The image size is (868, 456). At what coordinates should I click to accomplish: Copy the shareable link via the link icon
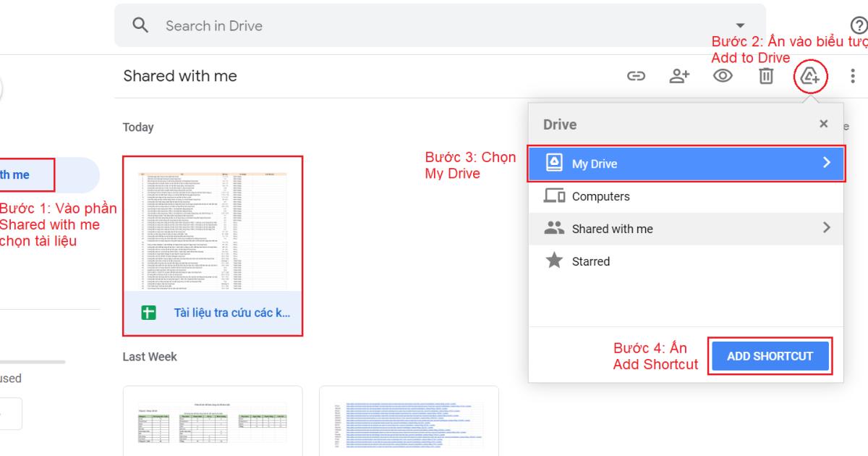pos(637,75)
